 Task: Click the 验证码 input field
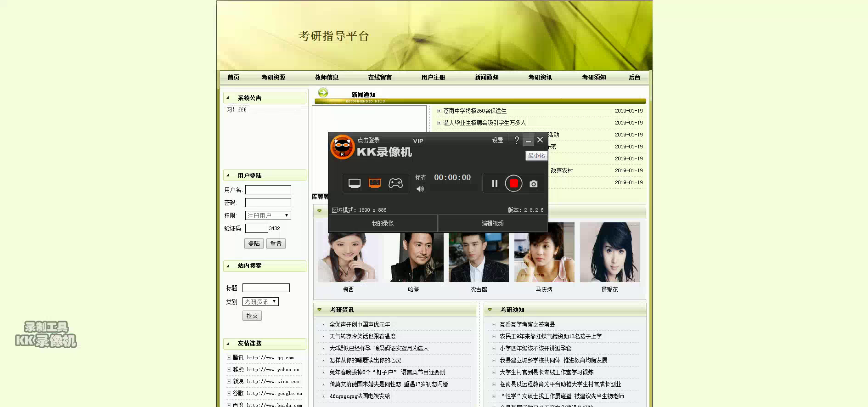click(x=257, y=228)
